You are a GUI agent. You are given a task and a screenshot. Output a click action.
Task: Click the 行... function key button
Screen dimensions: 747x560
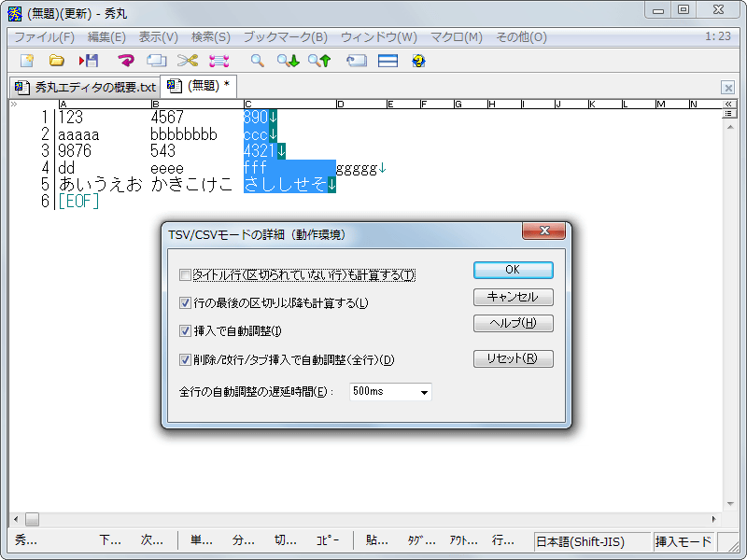point(502,540)
